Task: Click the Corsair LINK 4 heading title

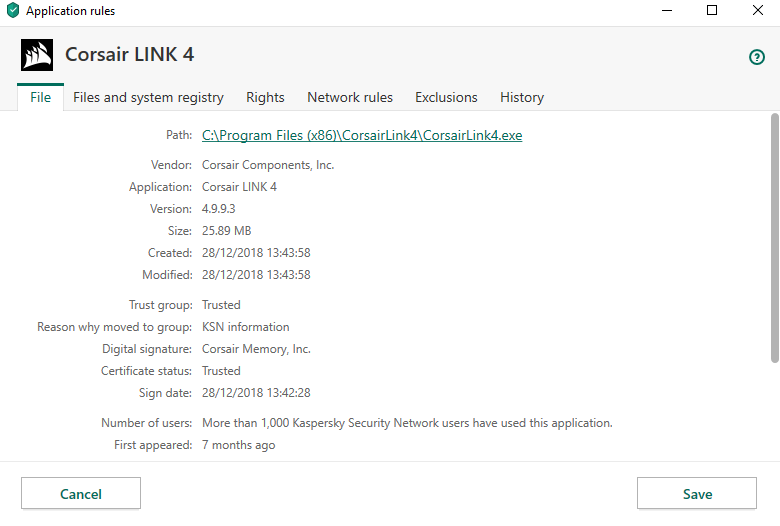Action: point(129,55)
